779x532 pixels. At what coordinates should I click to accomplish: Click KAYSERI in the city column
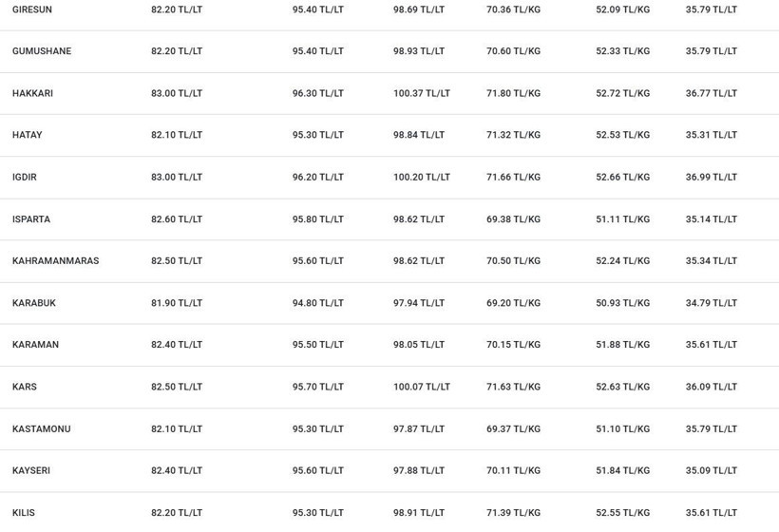click(x=31, y=470)
